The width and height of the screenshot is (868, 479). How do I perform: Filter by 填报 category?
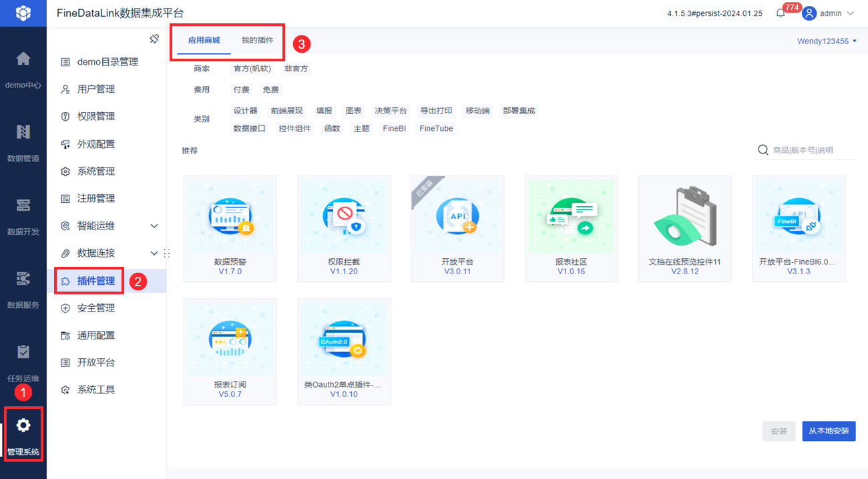(x=324, y=111)
